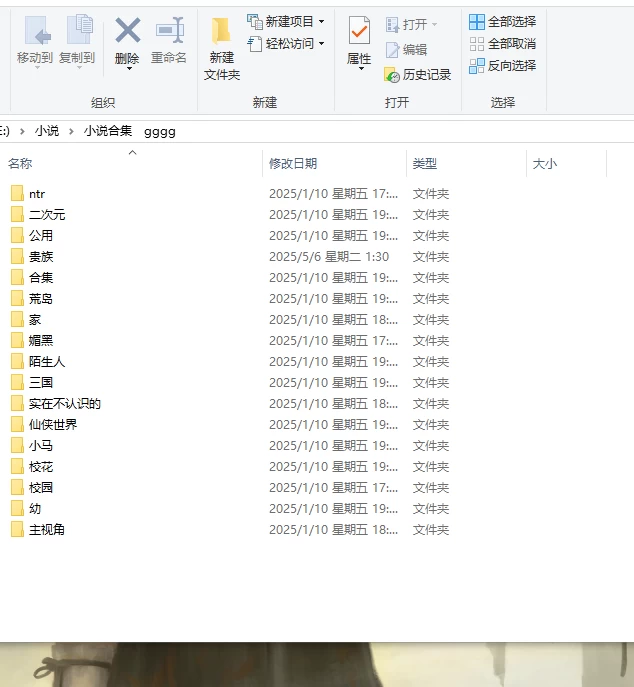Screen dimensions: 634x687
Task: Expand the Properties (属性) dropdown arrow
Action: click(x=361, y=68)
